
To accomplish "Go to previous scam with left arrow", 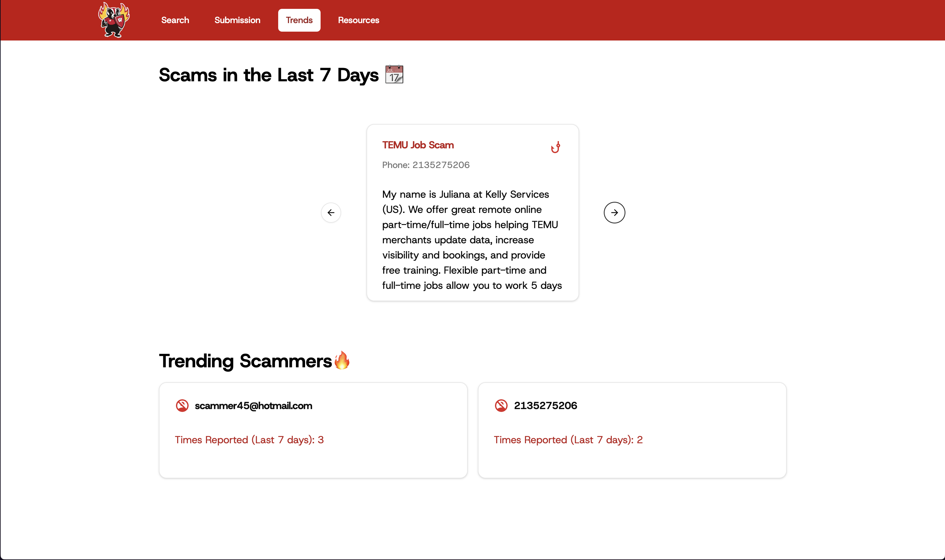I will coord(331,213).
